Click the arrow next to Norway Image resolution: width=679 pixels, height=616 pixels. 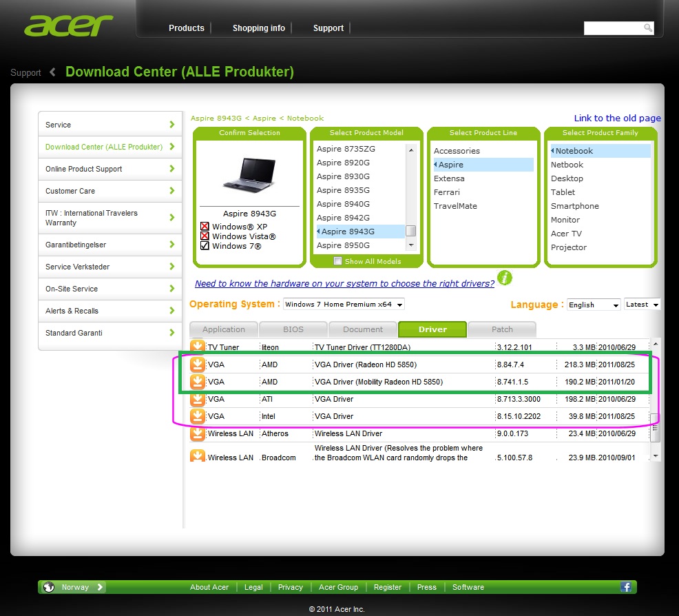[100, 587]
